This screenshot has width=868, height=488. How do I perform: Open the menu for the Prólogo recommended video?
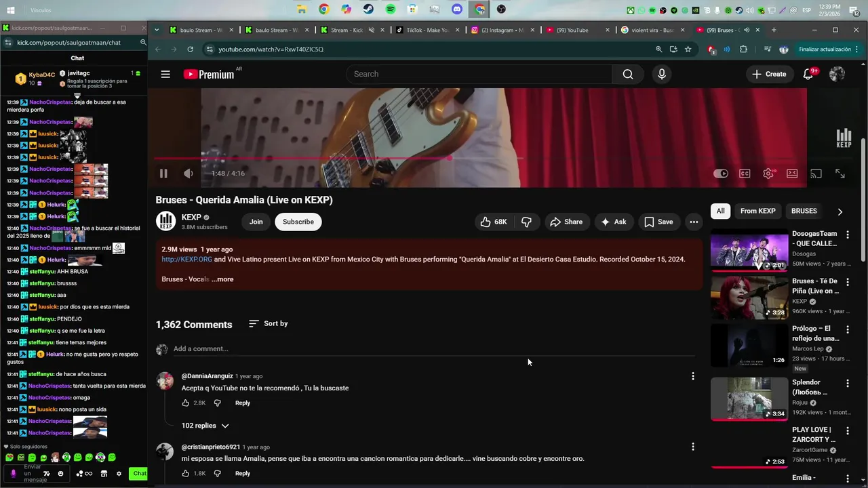(x=847, y=329)
